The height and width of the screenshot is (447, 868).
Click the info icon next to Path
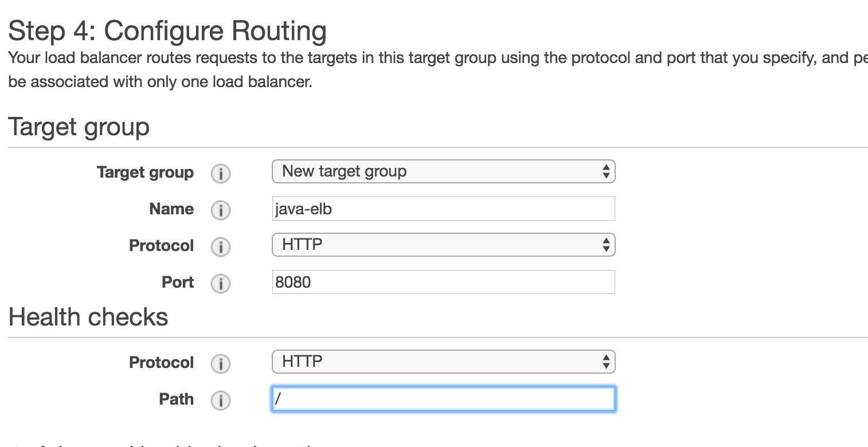(x=221, y=400)
